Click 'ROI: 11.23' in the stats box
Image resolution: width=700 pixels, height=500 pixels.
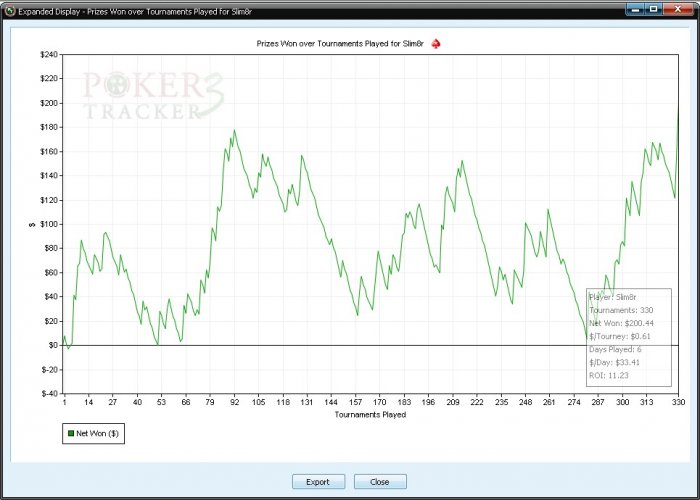(x=608, y=375)
